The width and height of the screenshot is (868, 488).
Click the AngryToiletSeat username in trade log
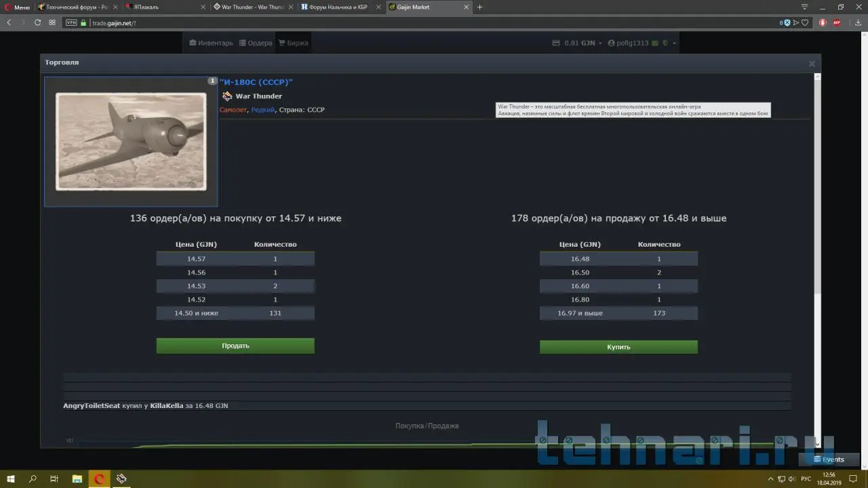92,405
